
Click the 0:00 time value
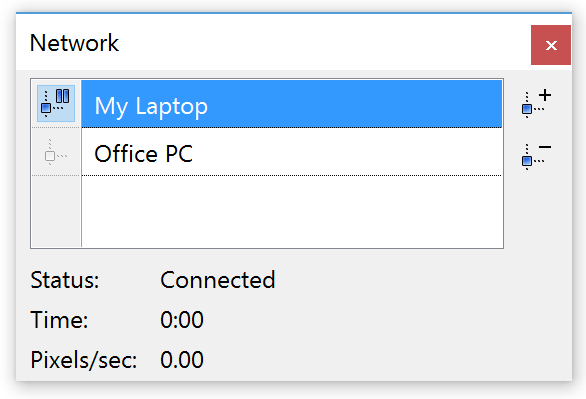pyautogui.click(x=182, y=320)
